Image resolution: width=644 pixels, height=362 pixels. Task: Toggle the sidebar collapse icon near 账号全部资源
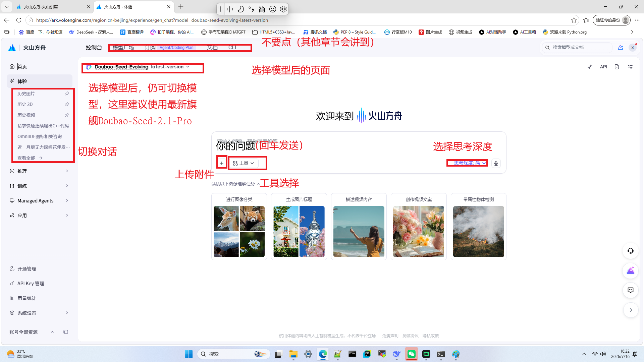tap(66, 332)
